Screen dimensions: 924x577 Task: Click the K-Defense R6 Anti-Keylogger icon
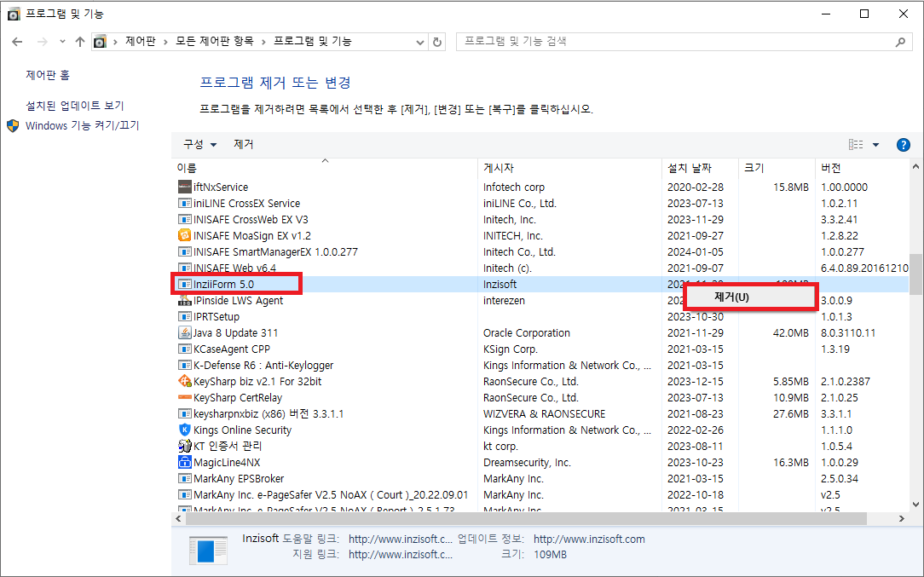pos(184,366)
